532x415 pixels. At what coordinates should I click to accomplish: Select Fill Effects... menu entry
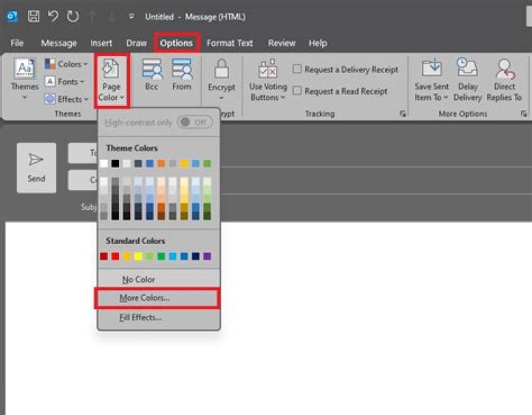(x=140, y=317)
